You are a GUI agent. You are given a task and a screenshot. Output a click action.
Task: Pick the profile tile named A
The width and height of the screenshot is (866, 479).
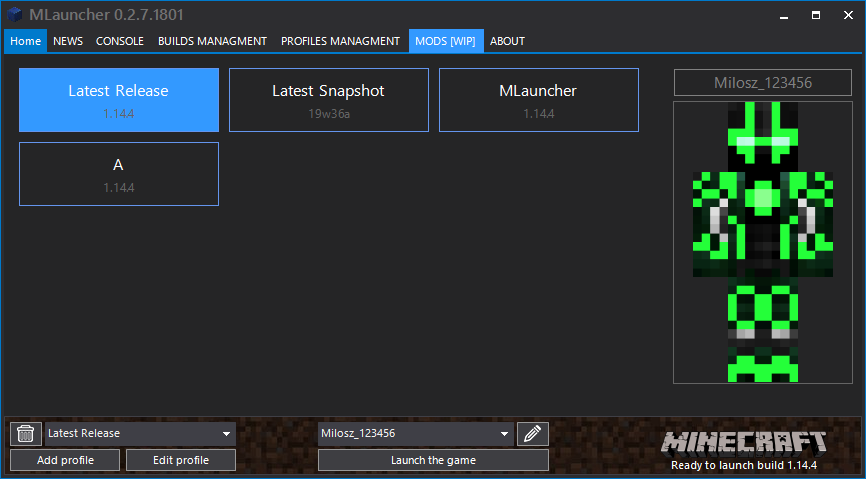tap(119, 174)
